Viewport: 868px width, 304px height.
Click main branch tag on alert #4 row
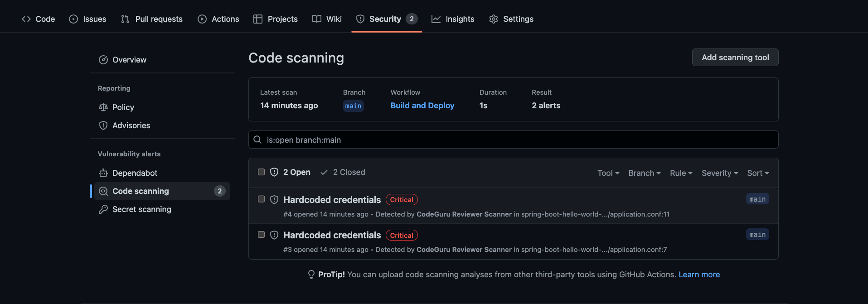[757, 199]
